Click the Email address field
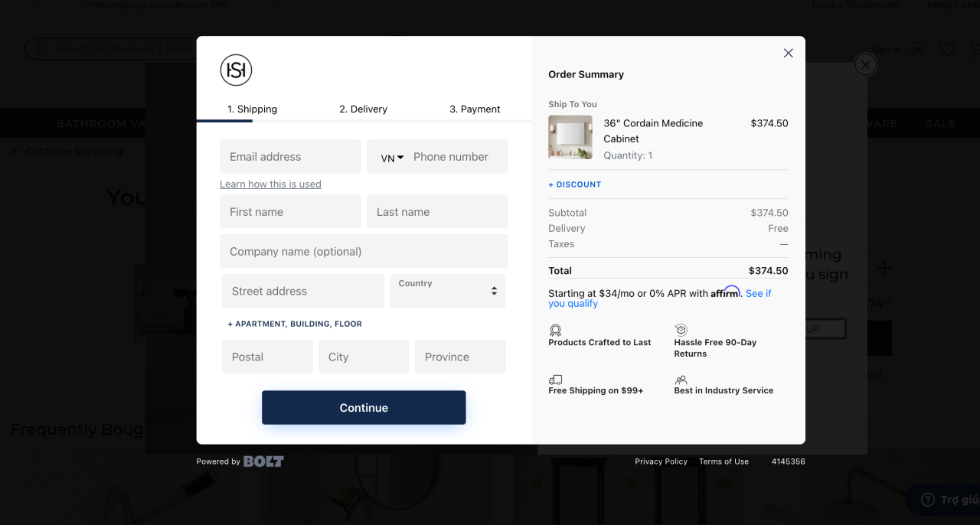This screenshot has height=525, width=980. point(290,156)
